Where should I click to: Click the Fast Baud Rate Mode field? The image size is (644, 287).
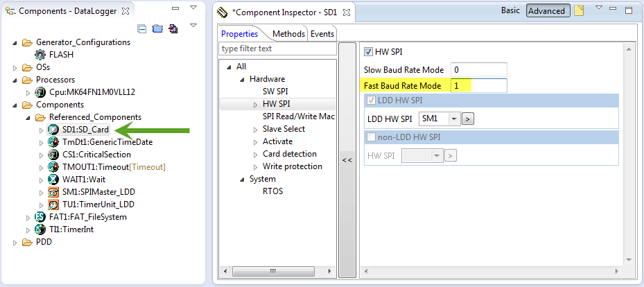(478, 85)
